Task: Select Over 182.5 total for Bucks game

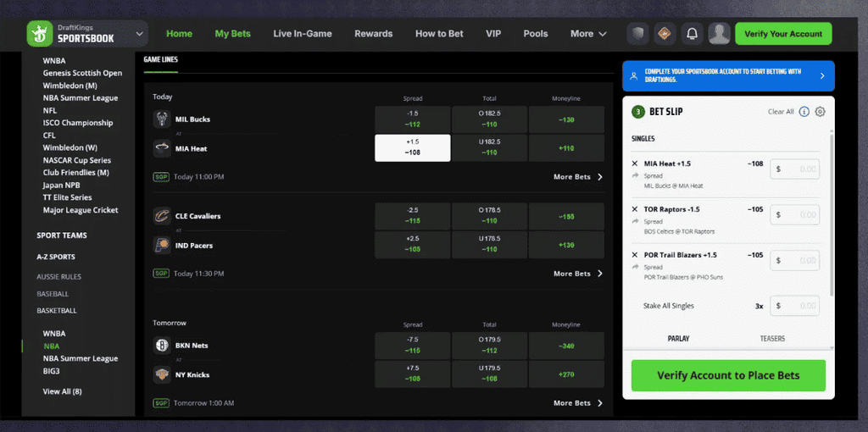Action: 489,119
